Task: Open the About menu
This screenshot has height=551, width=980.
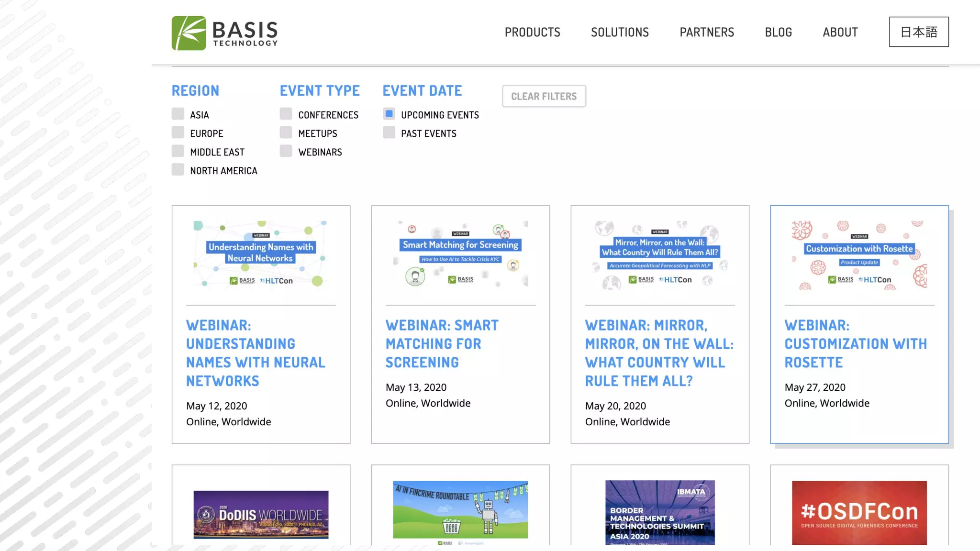Action: (x=840, y=33)
